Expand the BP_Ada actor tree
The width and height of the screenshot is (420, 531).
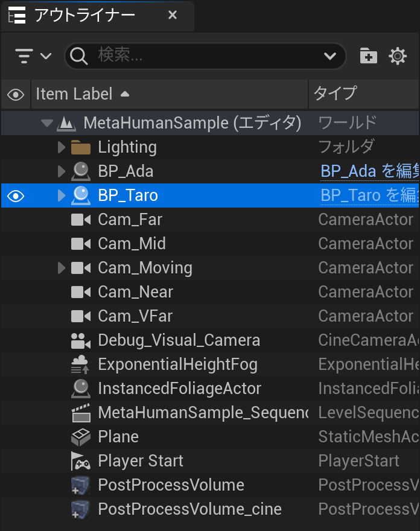[x=61, y=171]
